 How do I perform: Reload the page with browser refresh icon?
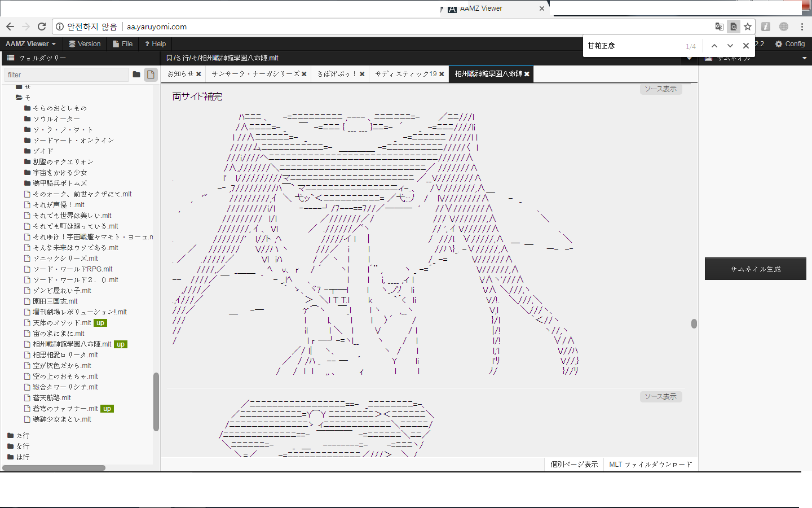(x=42, y=27)
